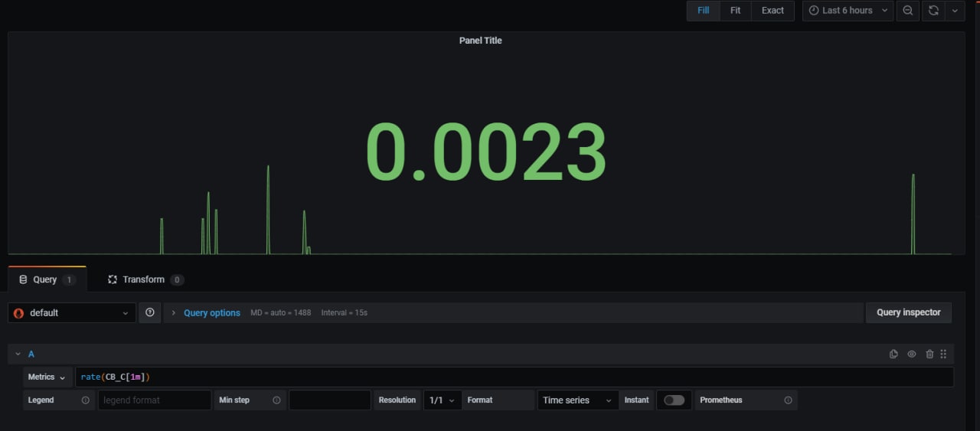Click the Min step input field

(x=330, y=400)
